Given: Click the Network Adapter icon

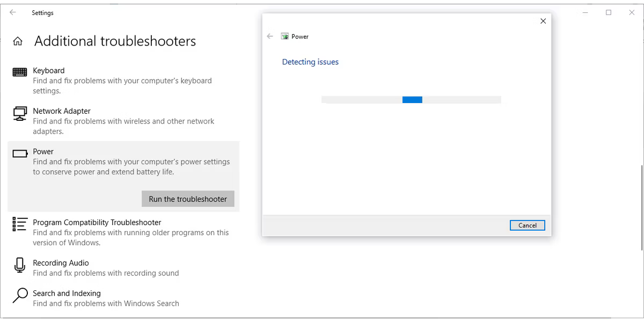Looking at the screenshot, I should coord(20,114).
